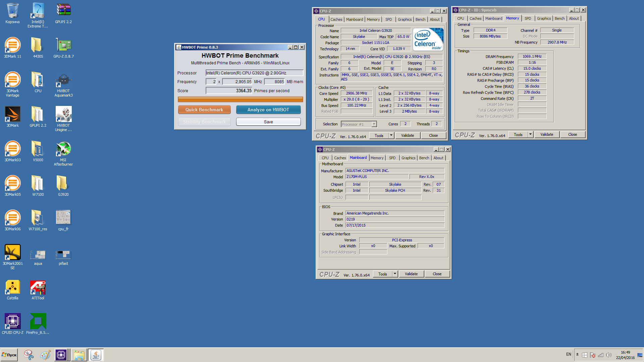This screenshot has height=362, width=644.
Task: Open the Start (Пуск) menu
Action: coord(9,355)
